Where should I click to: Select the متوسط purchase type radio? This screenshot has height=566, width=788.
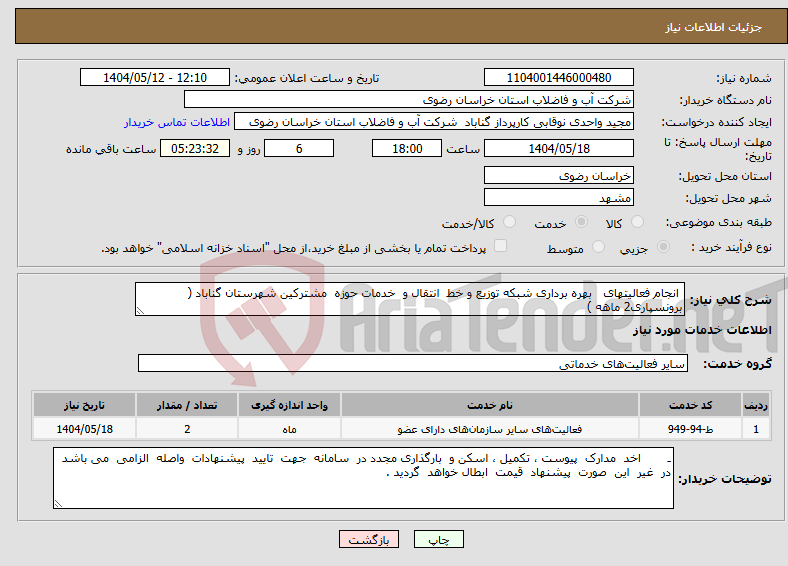[598, 246]
